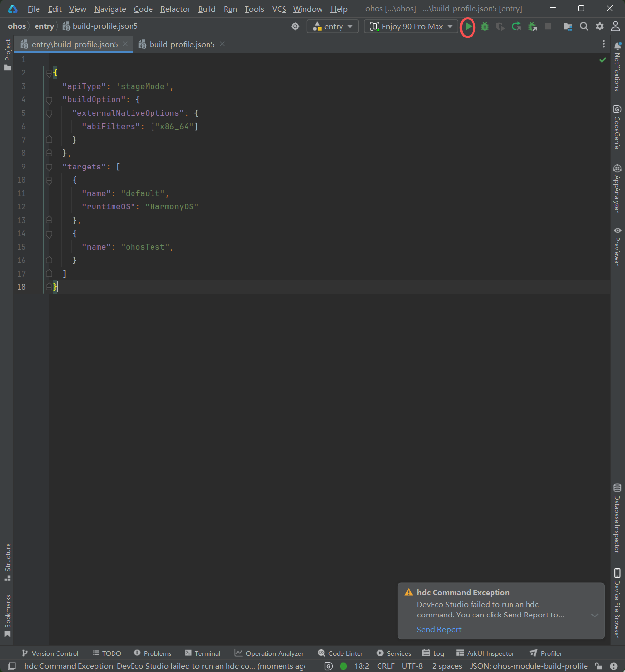Open the Previewer side panel

coord(617,246)
